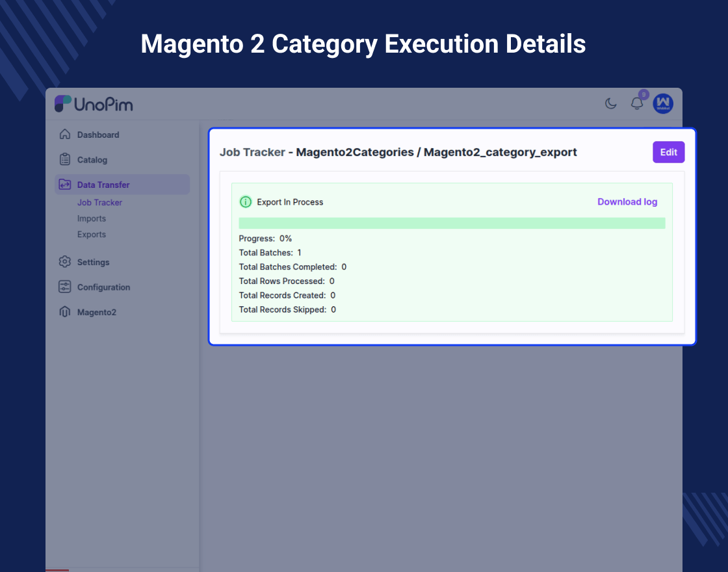This screenshot has height=572, width=728.
Task: Click the Dashboard home icon
Action: [65, 135]
